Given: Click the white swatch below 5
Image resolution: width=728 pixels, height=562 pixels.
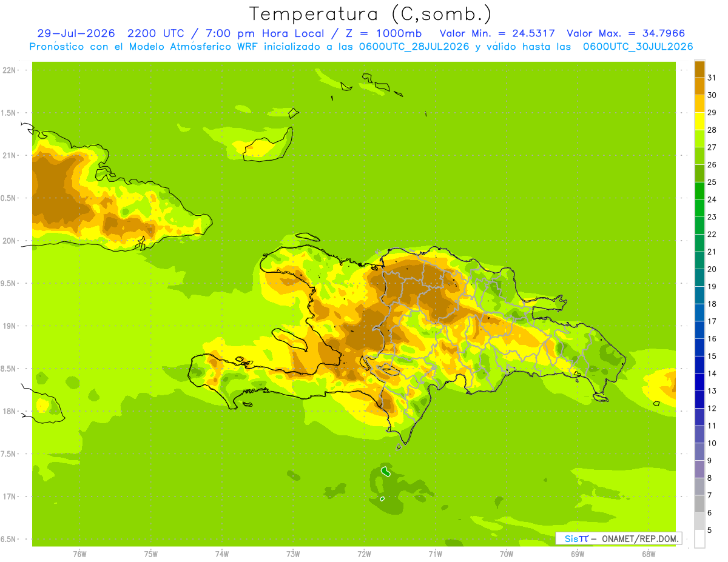Looking at the screenshot, I should point(699,538).
